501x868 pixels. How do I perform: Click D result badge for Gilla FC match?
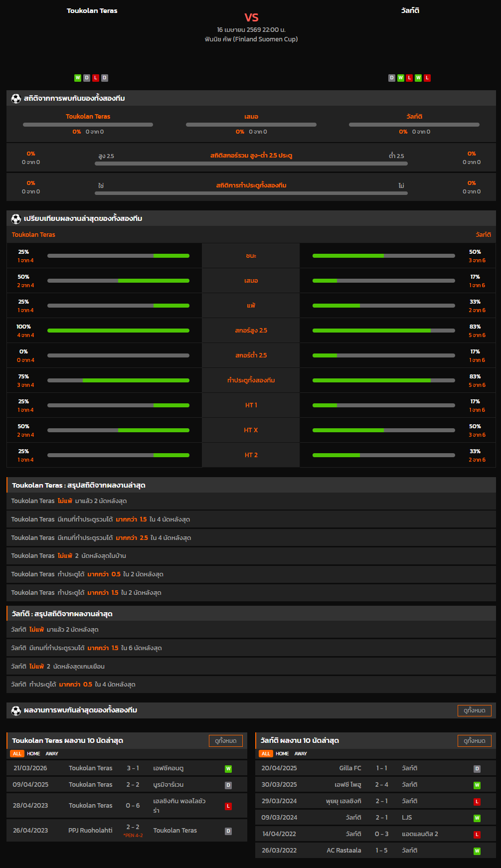(477, 769)
